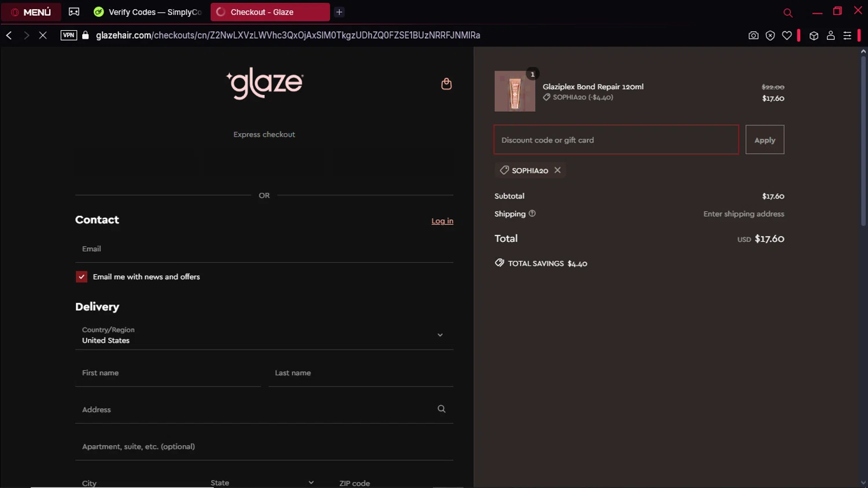Open the Opera Menu button
This screenshot has width=868, height=488.
[31, 12]
